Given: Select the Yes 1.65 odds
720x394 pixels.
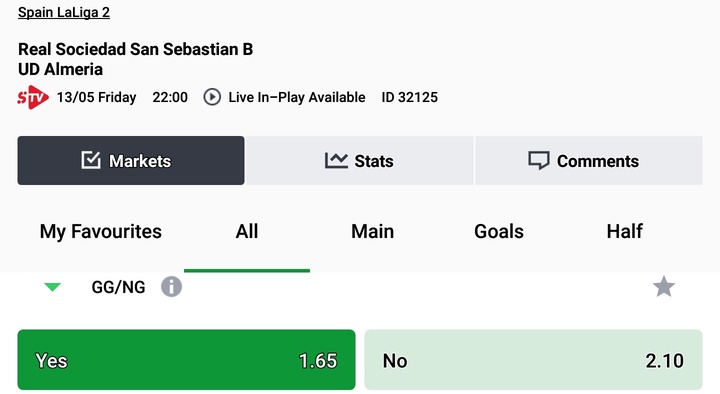Looking at the screenshot, I should click(186, 360).
